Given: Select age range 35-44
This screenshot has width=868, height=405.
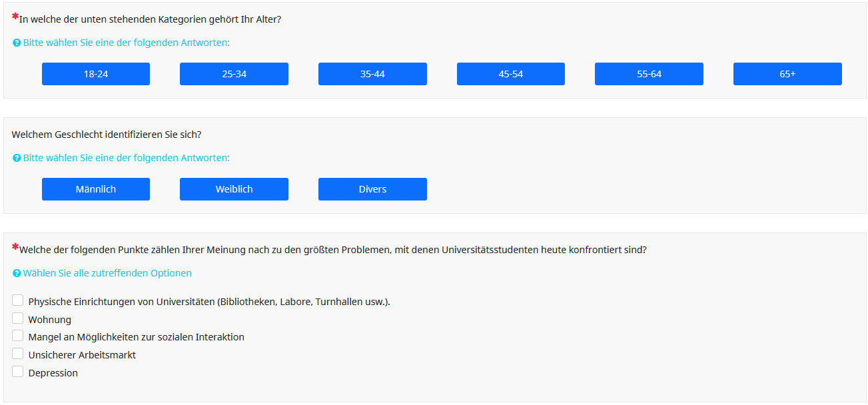Looking at the screenshot, I should 372,74.
